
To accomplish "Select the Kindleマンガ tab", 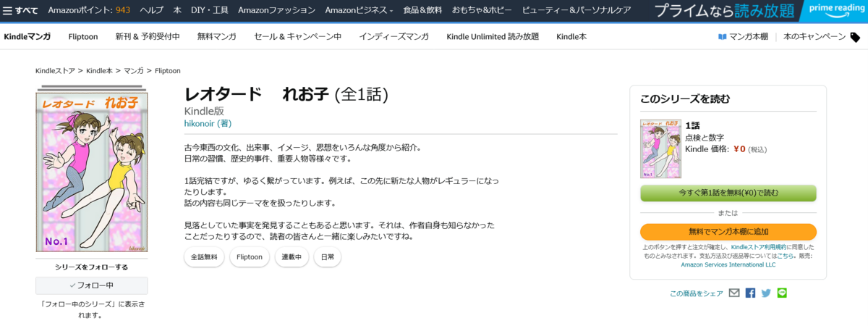I will tap(27, 36).
